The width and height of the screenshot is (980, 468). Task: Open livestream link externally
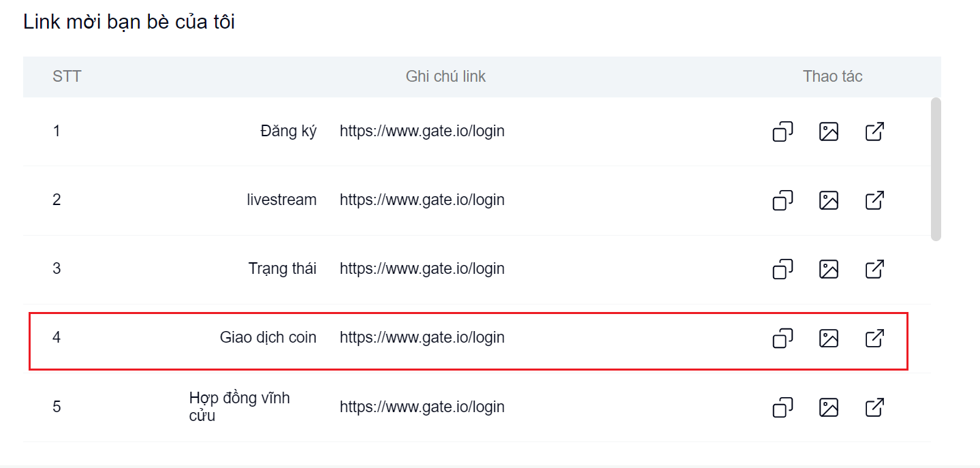pyautogui.click(x=874, y=200)
